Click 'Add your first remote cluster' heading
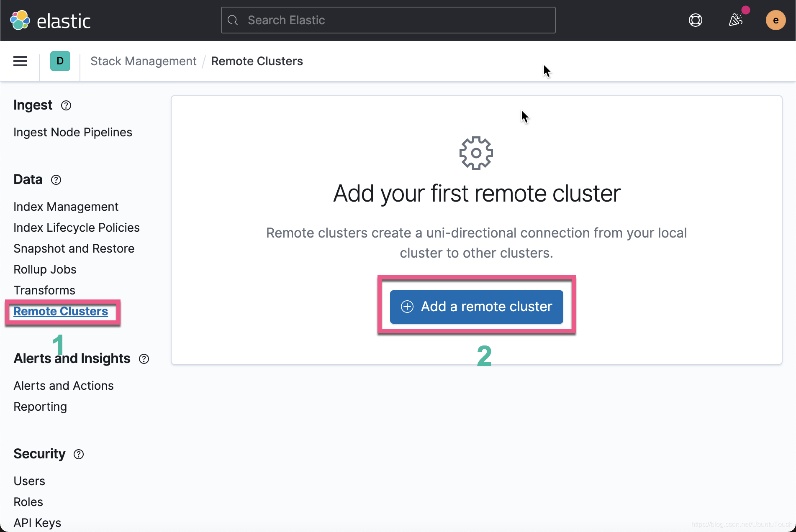This screenshot has height=532, width=796. 477,194
